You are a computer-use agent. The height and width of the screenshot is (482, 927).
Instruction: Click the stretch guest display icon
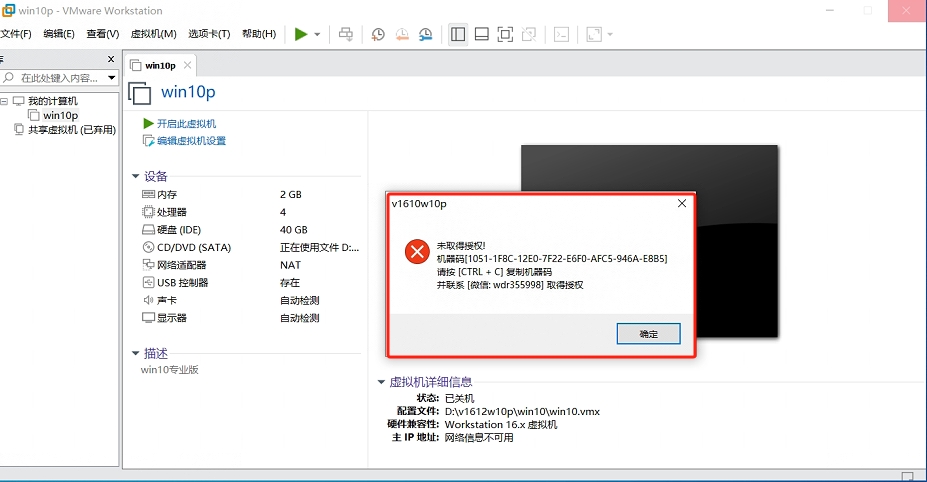[x=594, y=34]
